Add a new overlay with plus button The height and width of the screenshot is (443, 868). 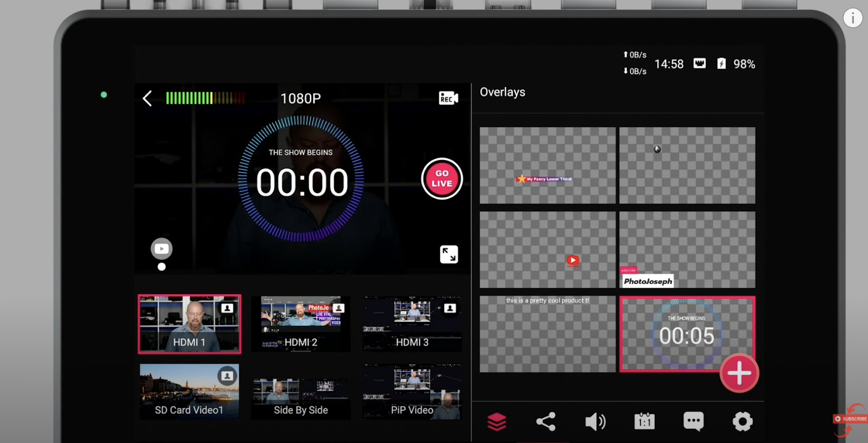pyautogui.click(x=739, y=373)
